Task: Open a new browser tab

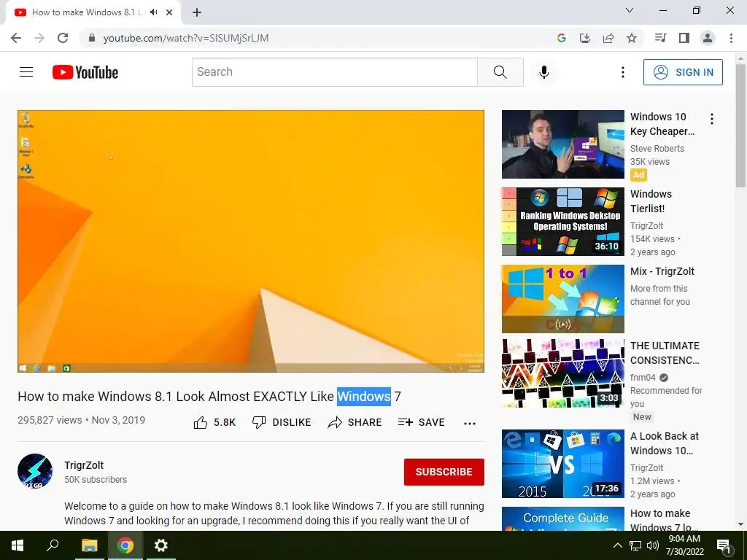Action: (197, 13)
